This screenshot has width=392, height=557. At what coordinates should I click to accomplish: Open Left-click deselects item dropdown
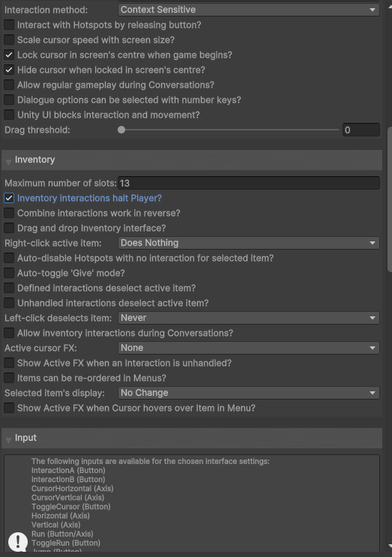tap(249, 318)
